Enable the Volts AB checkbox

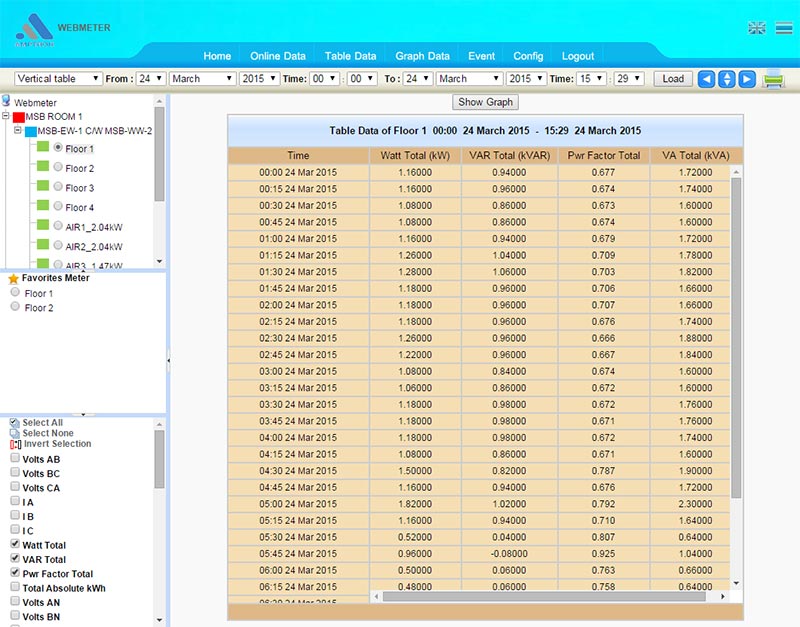coord(15,458)
